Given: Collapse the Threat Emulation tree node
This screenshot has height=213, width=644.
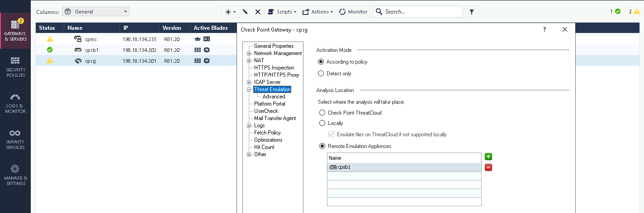Looking at the screenshot, I should pyautogui.click(x=249, y=89).
